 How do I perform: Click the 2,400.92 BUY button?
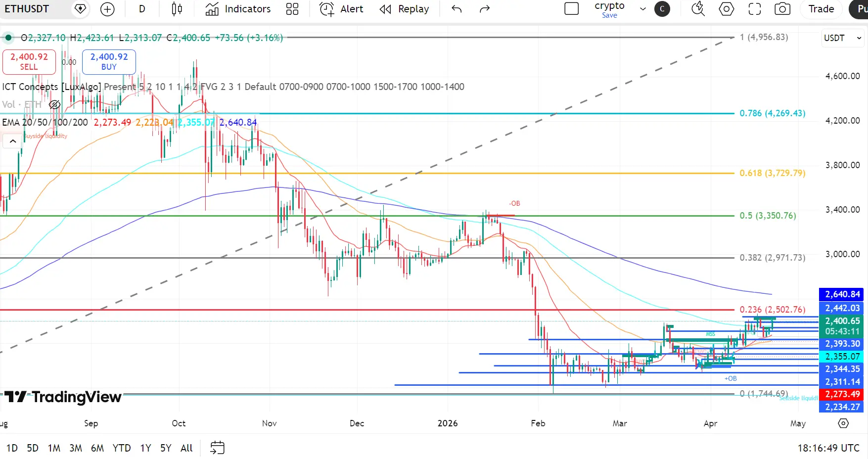point(109,62)
